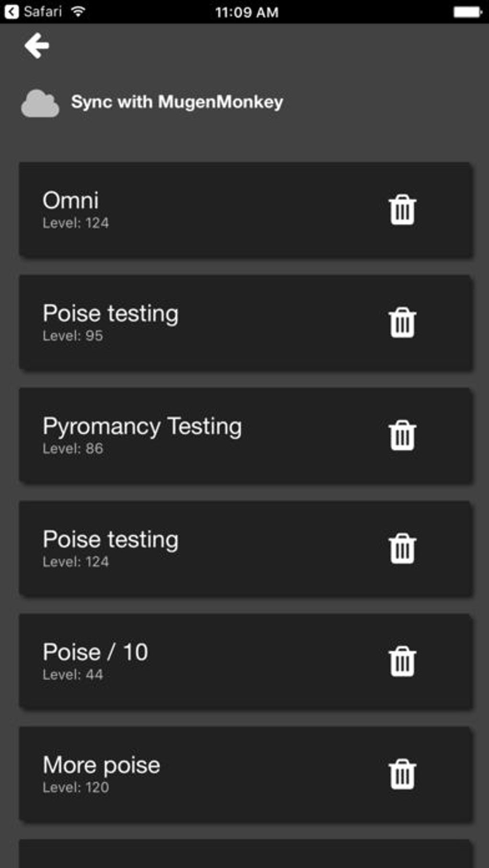Trash the Poise testing Level 95 build
489x868 pixels.
pyautogui.click(x=402, y=323)
